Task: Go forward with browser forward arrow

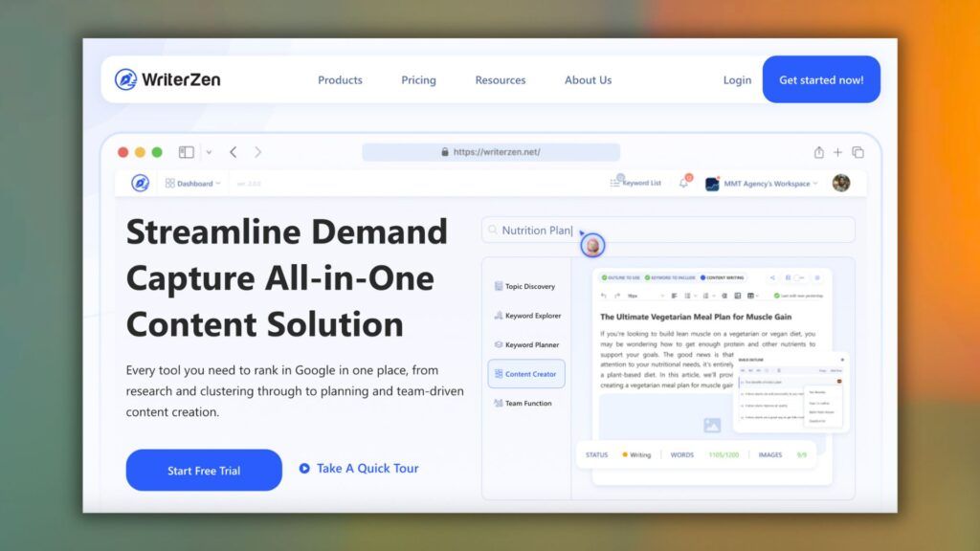Action: [257, 152]
